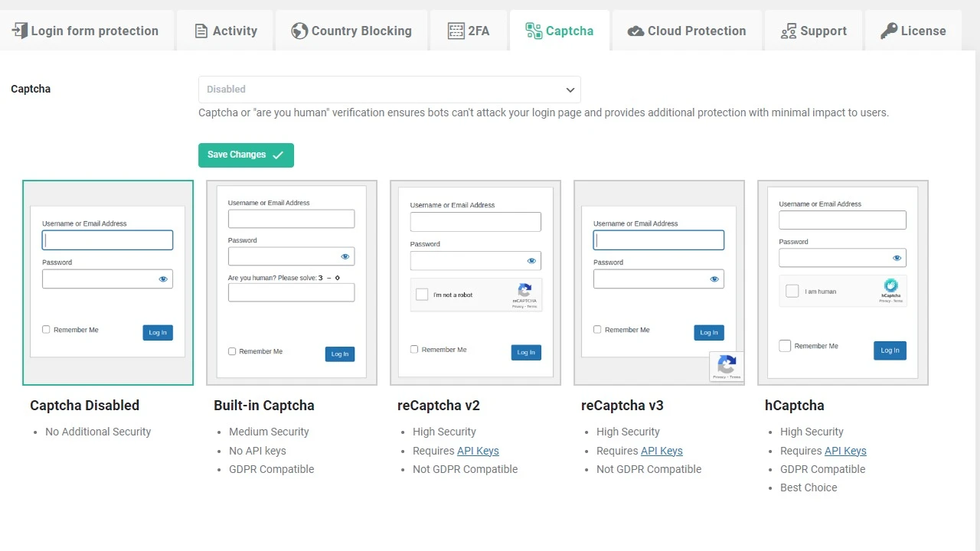980x551 pixels.
Task: Toggle password eye in hCaptcha preview
Action: click(x=897, y=258)
